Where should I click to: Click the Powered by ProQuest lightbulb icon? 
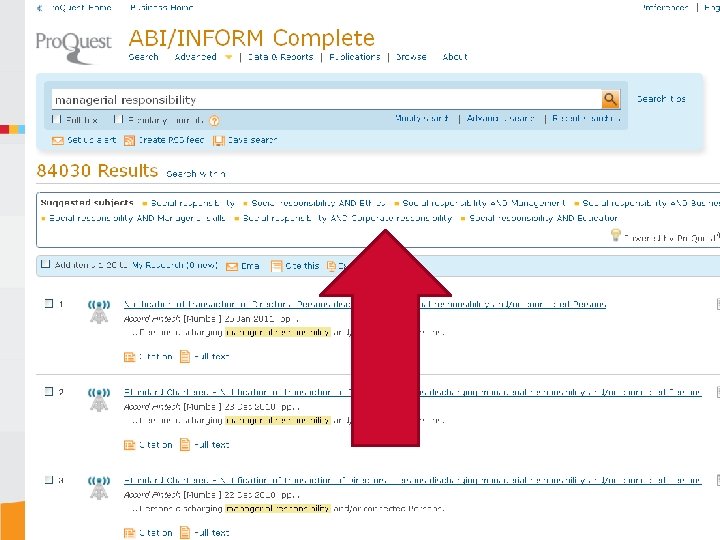tap(615, 235)
